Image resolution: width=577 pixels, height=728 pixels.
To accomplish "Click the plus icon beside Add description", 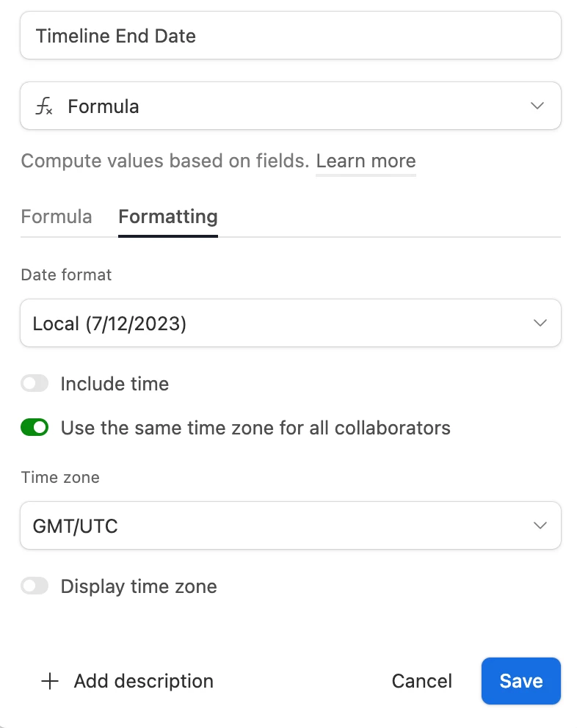I will click(50, 681).
